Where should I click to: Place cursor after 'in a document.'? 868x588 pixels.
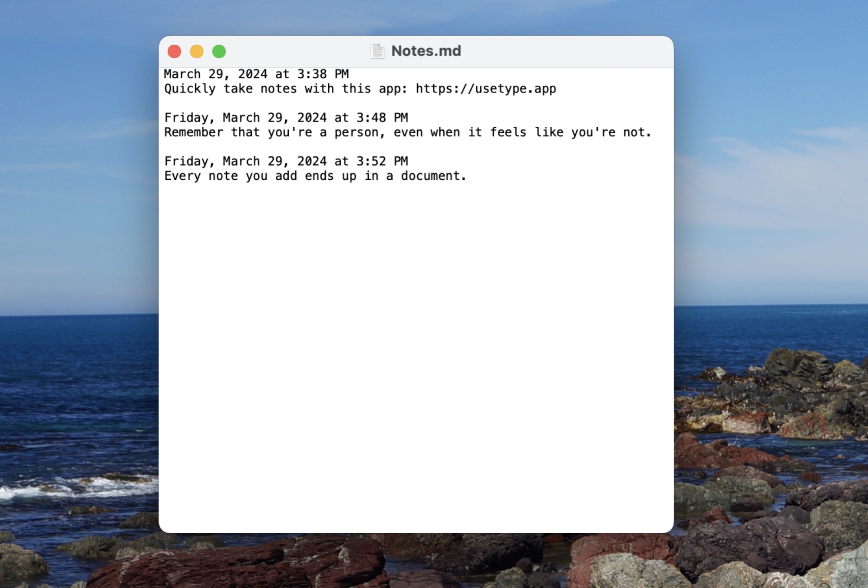point(467,176)
